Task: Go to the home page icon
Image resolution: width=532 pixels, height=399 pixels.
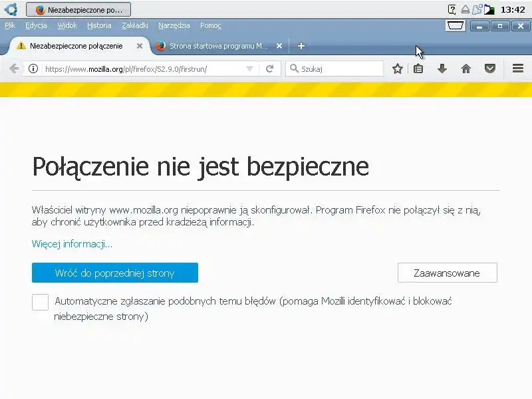Action: [466, 69]
